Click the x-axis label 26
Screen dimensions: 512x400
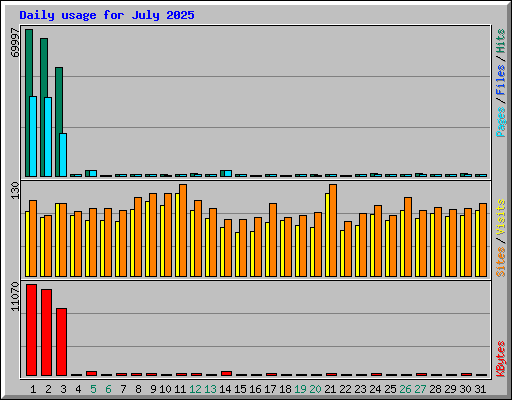[405, 389]
